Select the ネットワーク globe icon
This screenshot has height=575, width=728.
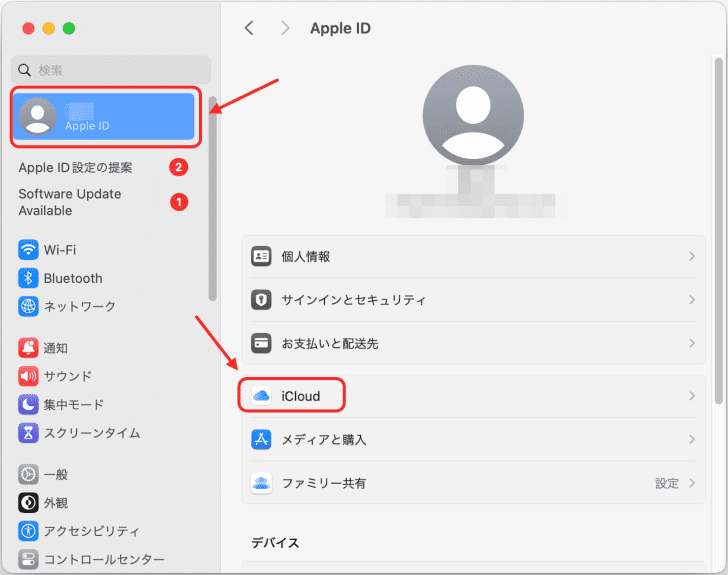(28, 306)
